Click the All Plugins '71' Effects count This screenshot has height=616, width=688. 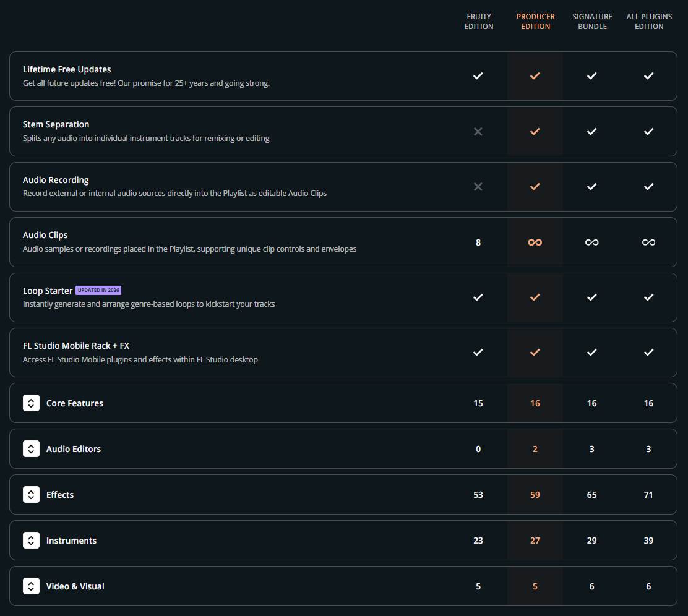pos(648,494)
